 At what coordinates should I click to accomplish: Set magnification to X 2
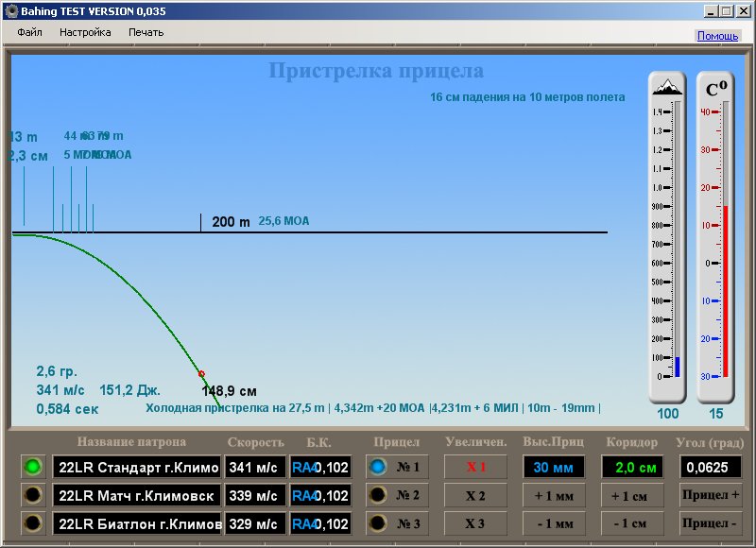476,495
